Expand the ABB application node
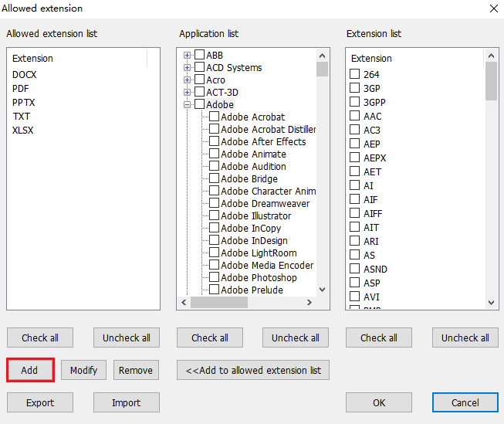The width and height of the screenshot is (504, 424). point(187,55)
